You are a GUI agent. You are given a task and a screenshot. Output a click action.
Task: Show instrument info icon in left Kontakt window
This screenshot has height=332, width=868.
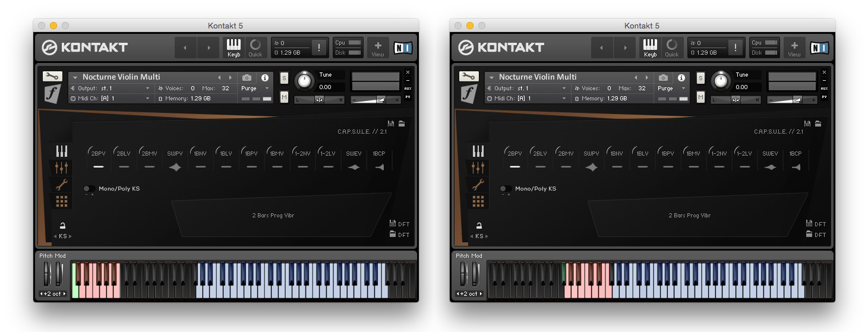pyautogui.click(x=265, y=77)
